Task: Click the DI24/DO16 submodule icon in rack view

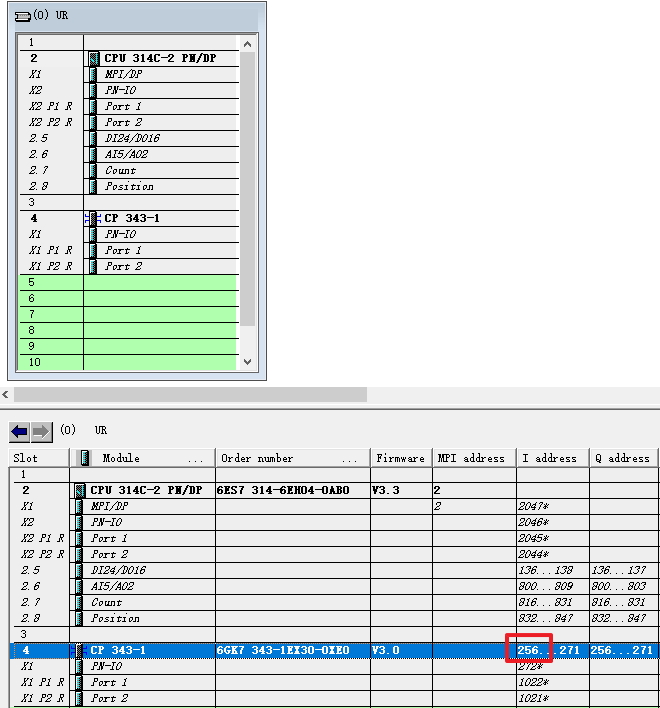Action: (x=93, y=138)
